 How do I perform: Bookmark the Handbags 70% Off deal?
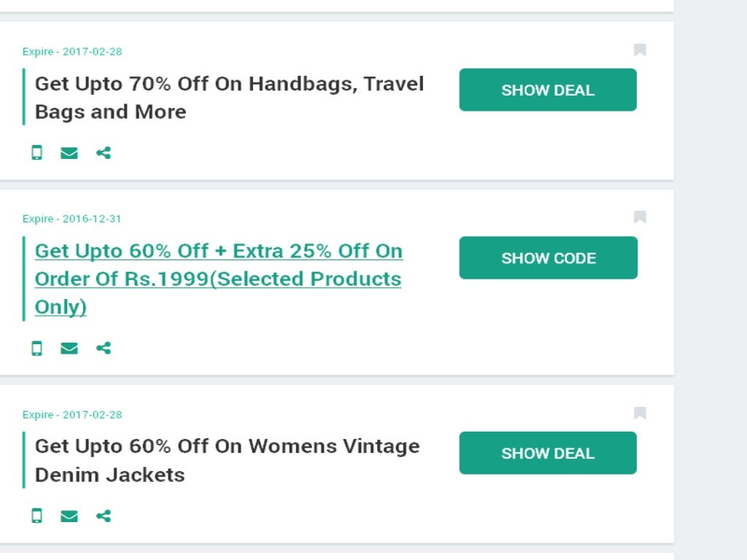[x=640, y=50]
